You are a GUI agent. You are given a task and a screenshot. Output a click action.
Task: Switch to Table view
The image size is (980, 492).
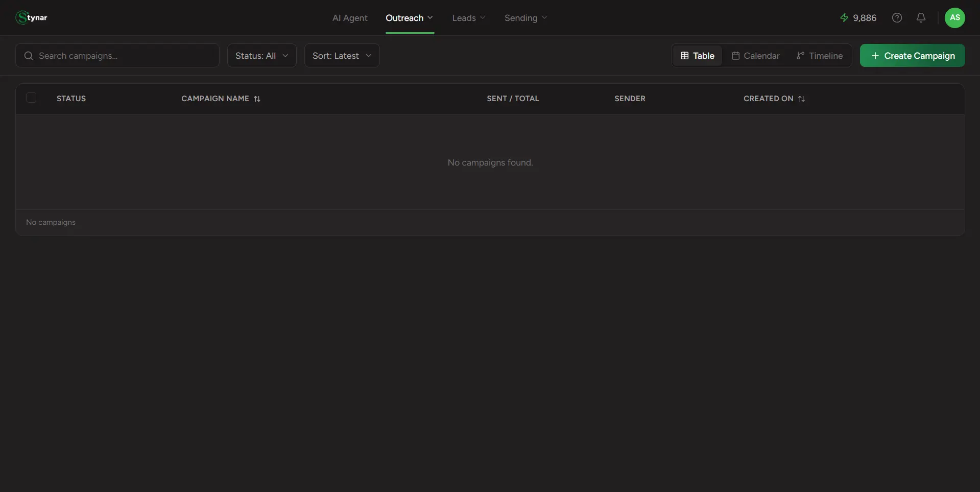(697, 56)
